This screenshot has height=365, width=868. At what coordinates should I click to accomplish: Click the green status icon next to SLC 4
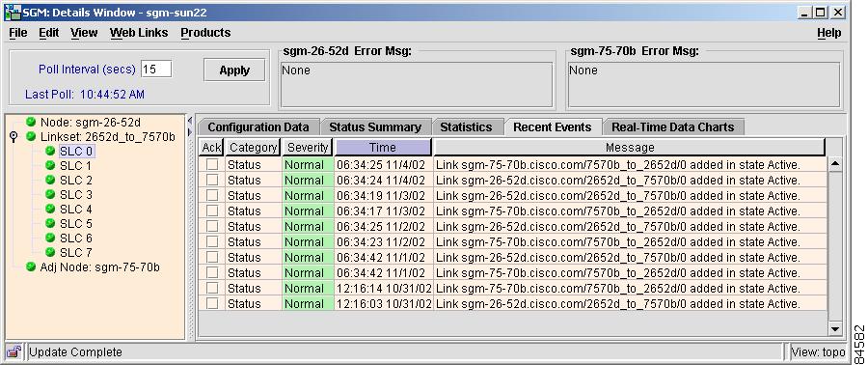click(50, 209)
